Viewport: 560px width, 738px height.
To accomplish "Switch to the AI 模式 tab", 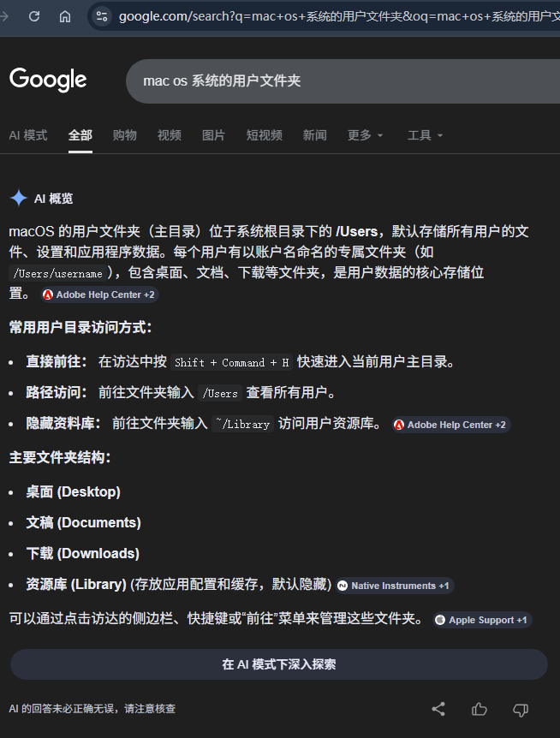I will (28, 135).
